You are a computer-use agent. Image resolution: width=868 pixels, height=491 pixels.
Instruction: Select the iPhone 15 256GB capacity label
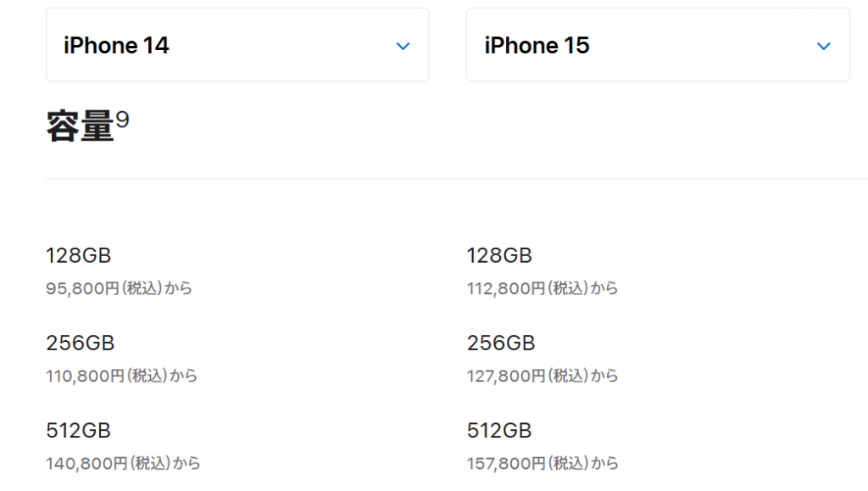pyautogui.click(x=501, y=343)
